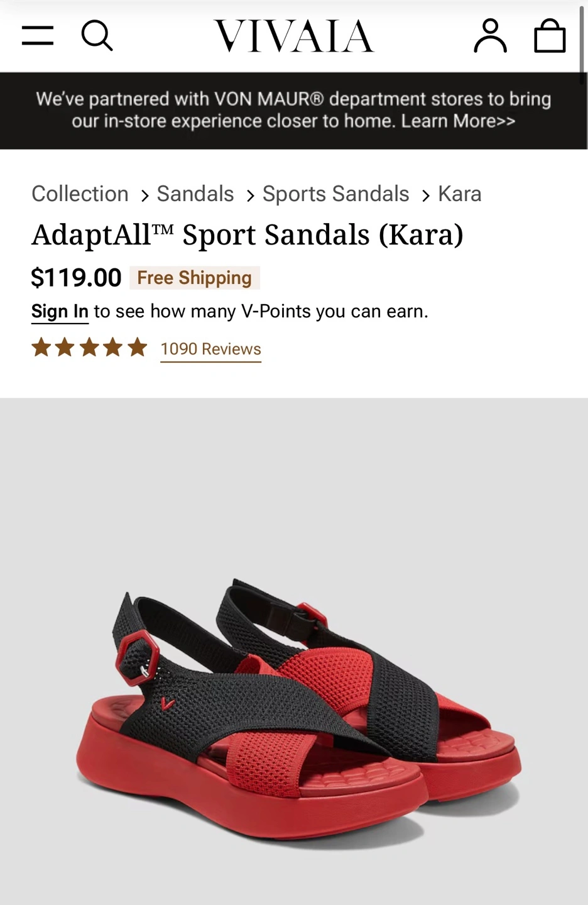Click the five-star rating icons
The width and height of the screenshot is (588, 905).
89,348
